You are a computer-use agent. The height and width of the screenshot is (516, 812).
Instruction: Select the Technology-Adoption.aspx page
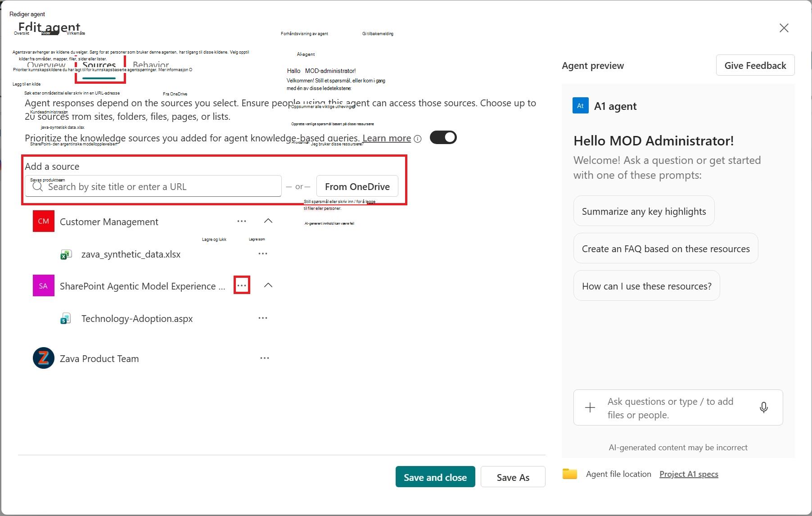coord(137,319)
